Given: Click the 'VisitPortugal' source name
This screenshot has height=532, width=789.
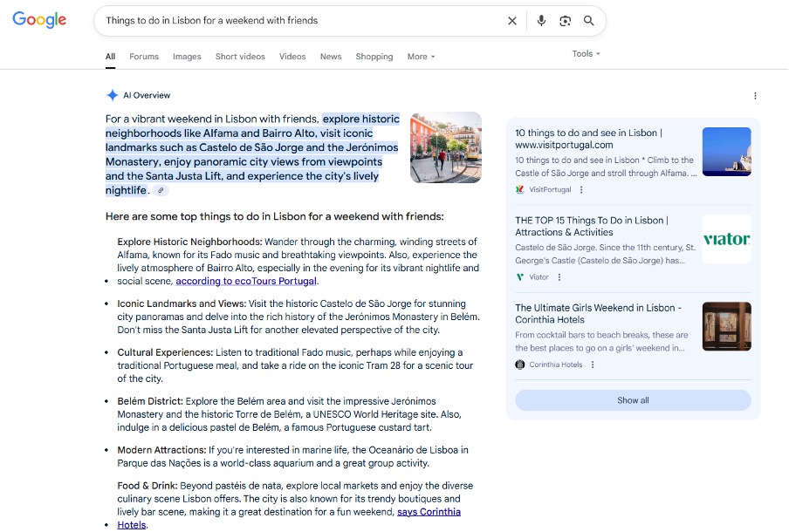Looking at the screenshot, I should [550, 189].
